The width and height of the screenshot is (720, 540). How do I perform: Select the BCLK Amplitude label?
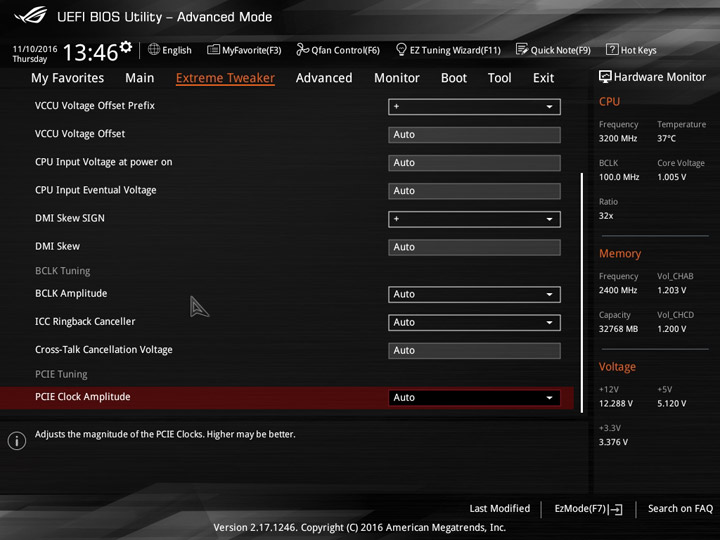coord(71,293)
